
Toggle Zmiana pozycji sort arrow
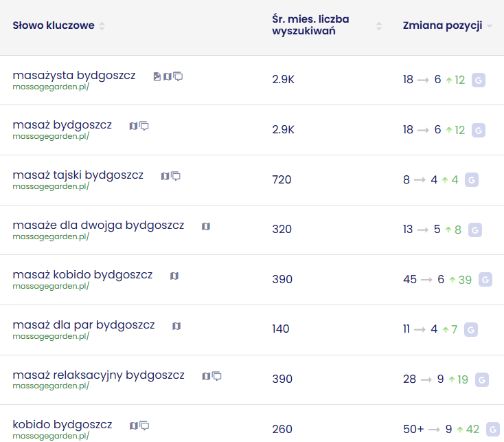pyautogui.click(x=490, y=26)
